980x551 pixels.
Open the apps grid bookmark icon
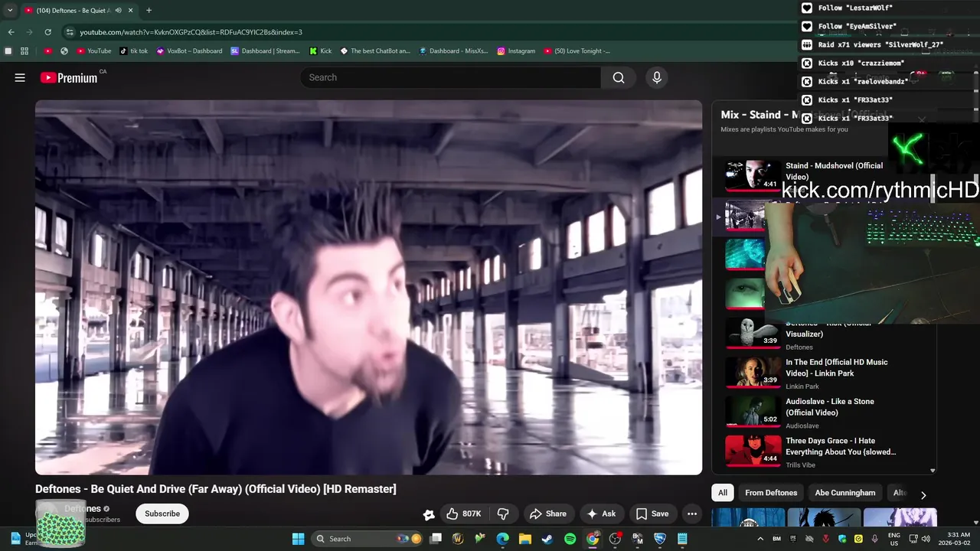[x=24, y=51]
